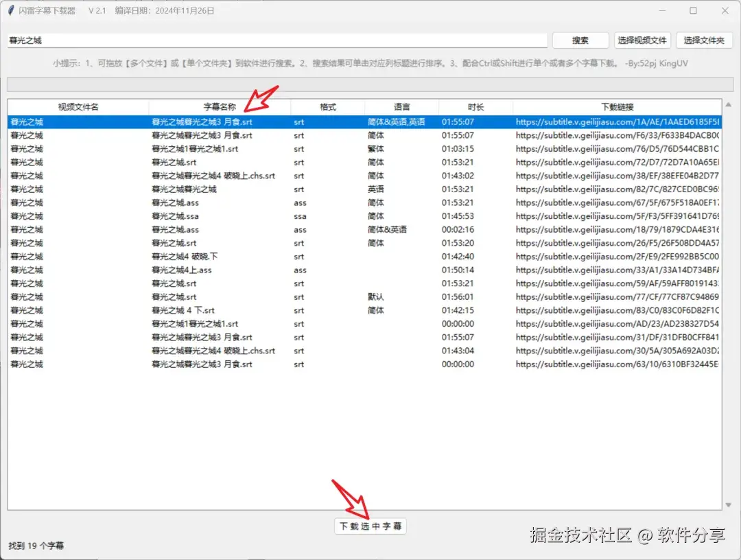Image resolution: width=741 pixels, height=560 pixels.
Task: Click the download link of the first result
Action: tap(617, 121)
